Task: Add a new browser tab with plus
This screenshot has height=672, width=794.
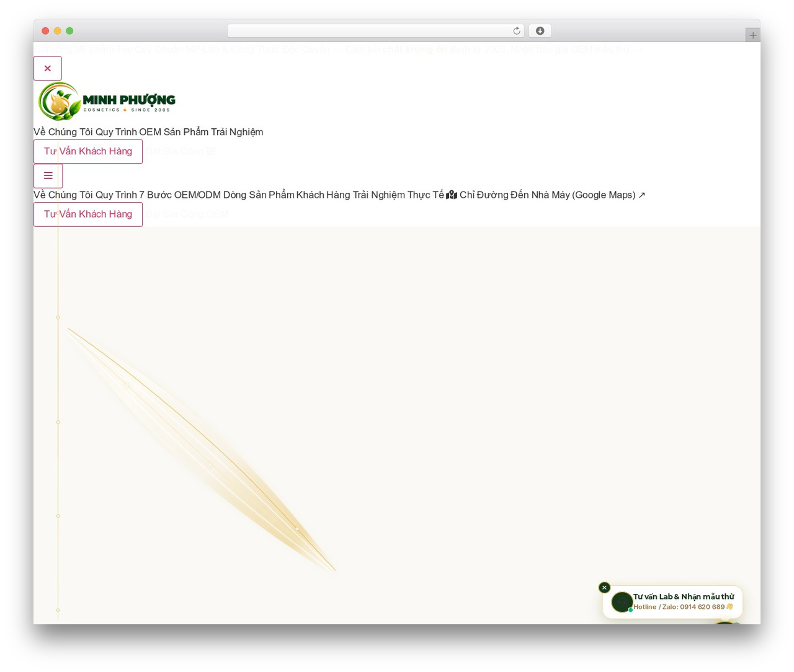Action: (x=752, y=35)
